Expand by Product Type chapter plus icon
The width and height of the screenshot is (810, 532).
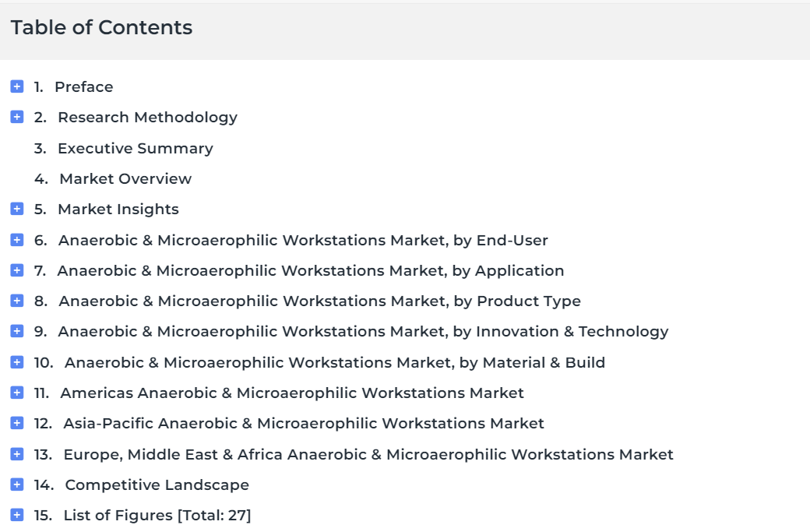tap(17, 301)
